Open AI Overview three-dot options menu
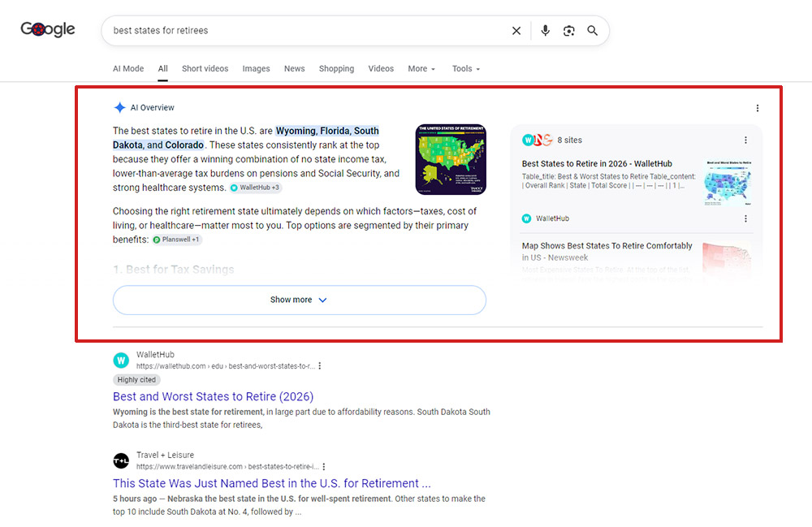This screenshot has height=527, width=812. pos(757,108)
